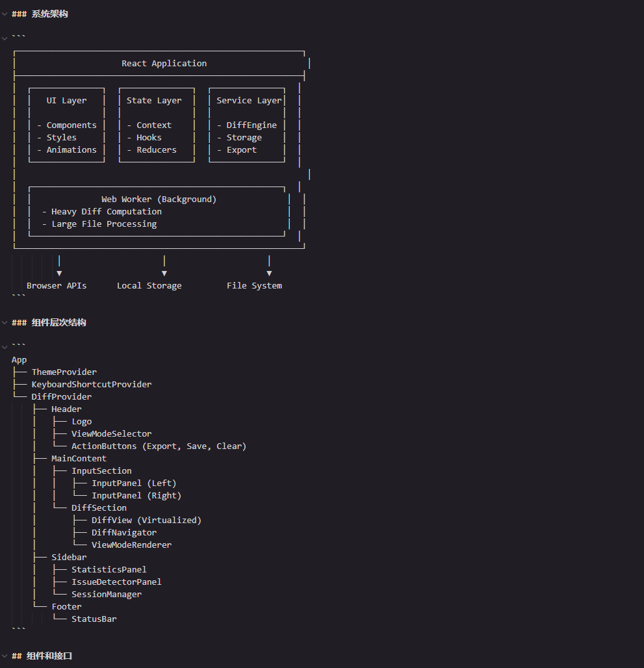Click the StatusBar tree line
644x668 pixels.
pyautogui.click(x=94, y=619)
